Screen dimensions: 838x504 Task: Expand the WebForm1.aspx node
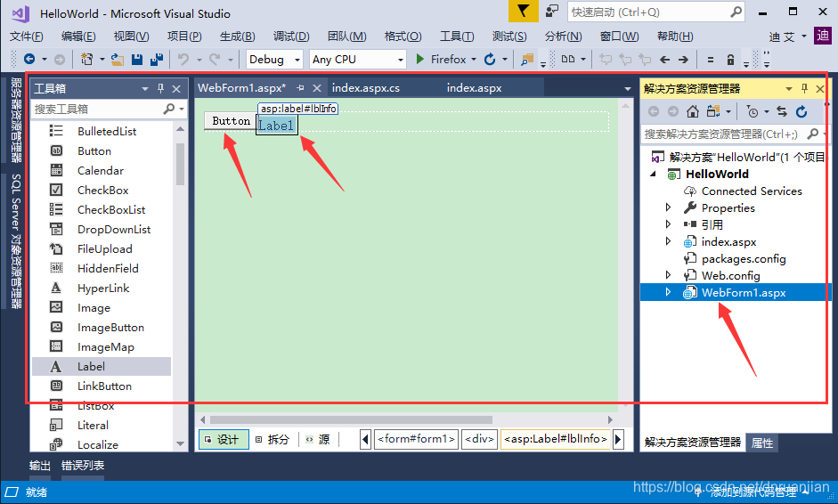pyautogui.click(x=668, y=292)
